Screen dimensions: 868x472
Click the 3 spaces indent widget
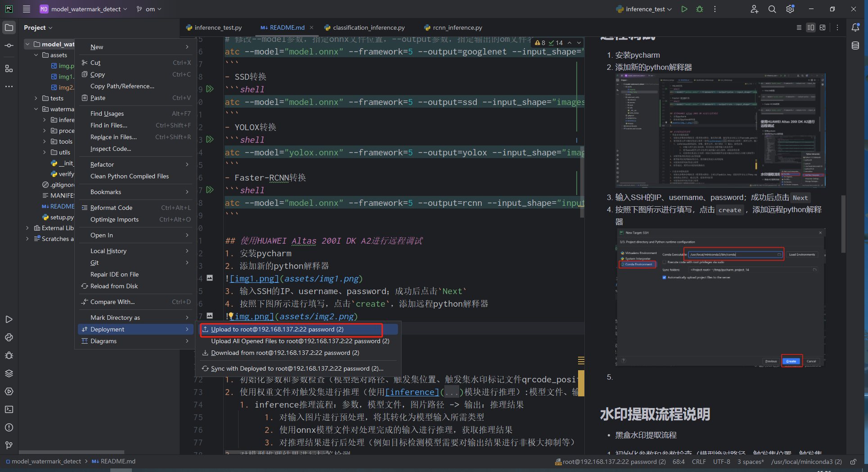tap(750, 462)
